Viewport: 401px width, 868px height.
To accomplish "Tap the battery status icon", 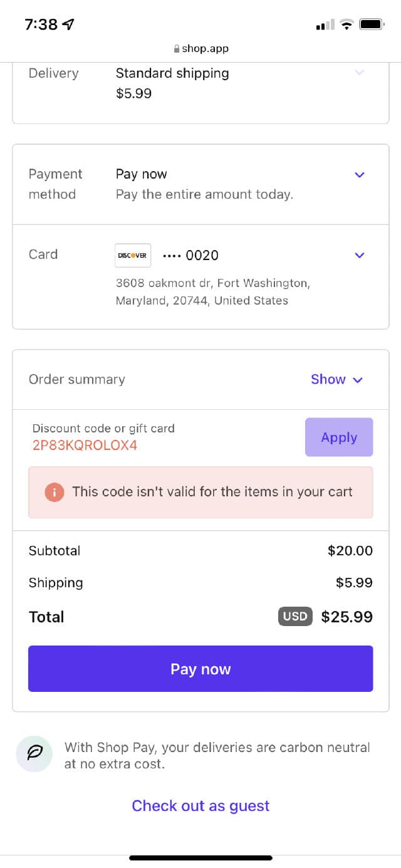I will [372, 24].
